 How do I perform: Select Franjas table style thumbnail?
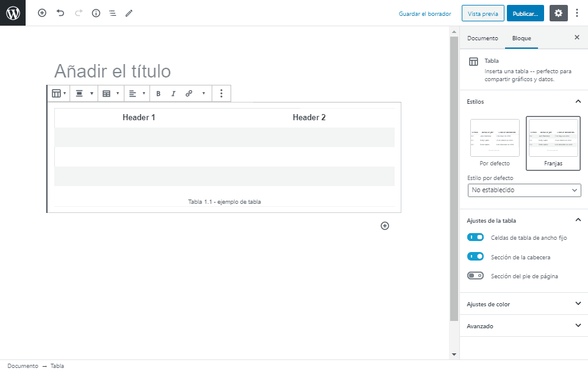click(553, 143)
